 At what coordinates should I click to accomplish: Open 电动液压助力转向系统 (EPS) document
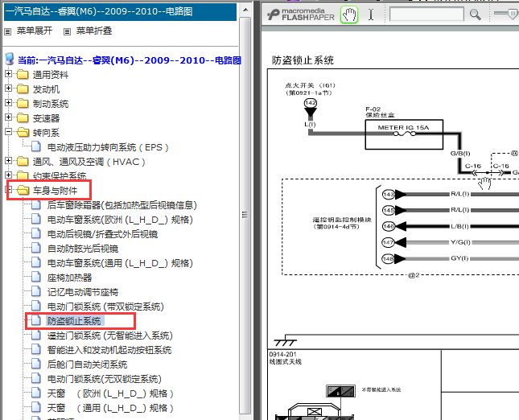(108, 147)
